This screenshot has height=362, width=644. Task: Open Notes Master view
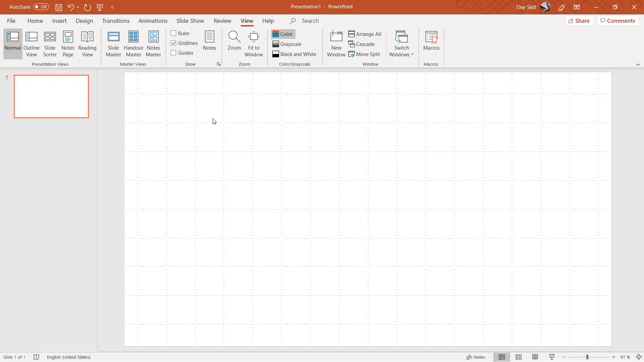[x=153, y=44]
